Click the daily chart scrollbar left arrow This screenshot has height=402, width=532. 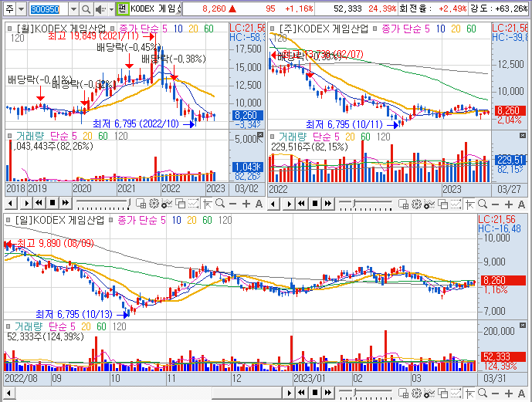(8, 394)
